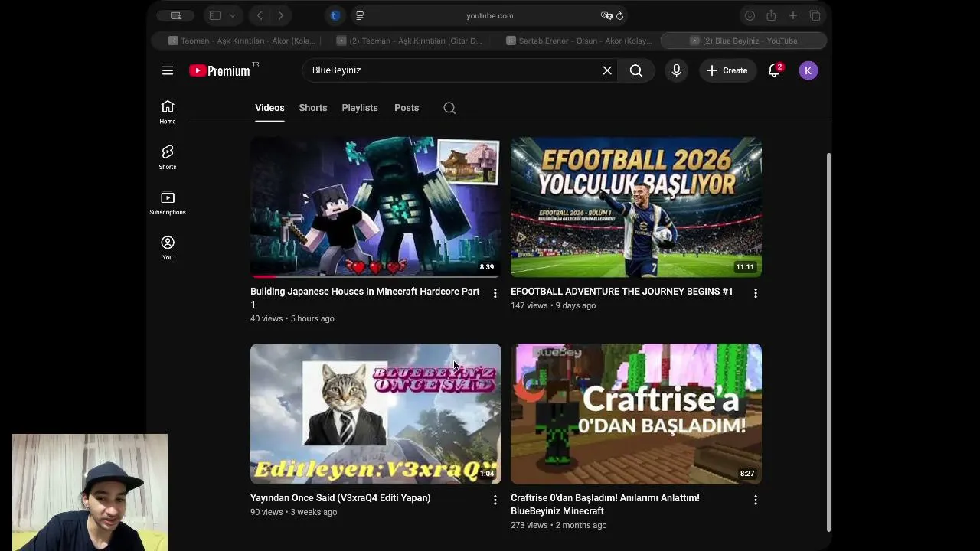This screenshot has height=551, width=980.
Task: Open the Craftrise video thumbnail
Action: (x=636, y=413)
